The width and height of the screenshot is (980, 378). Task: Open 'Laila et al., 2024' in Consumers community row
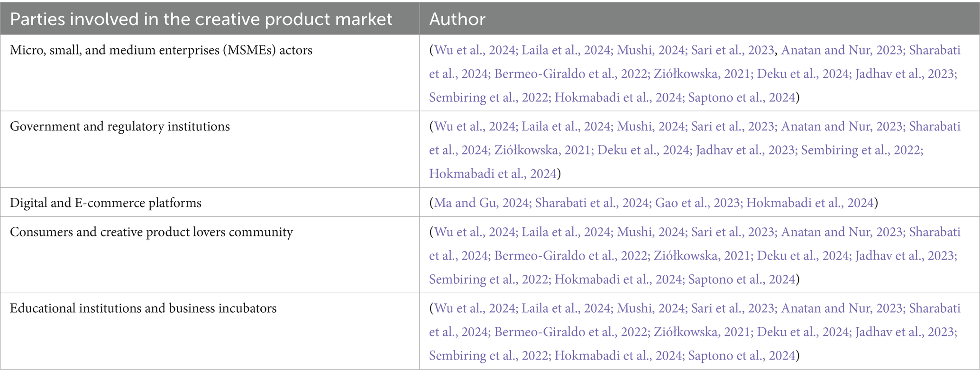[x=566, y=232]
